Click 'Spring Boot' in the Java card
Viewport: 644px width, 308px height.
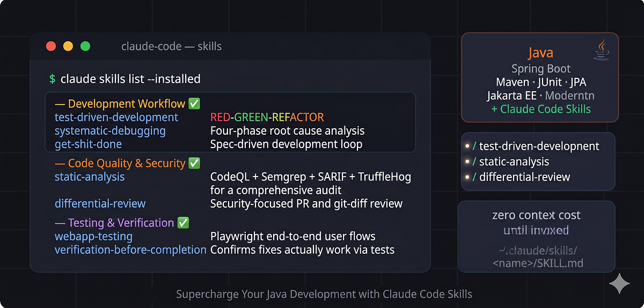540,69
